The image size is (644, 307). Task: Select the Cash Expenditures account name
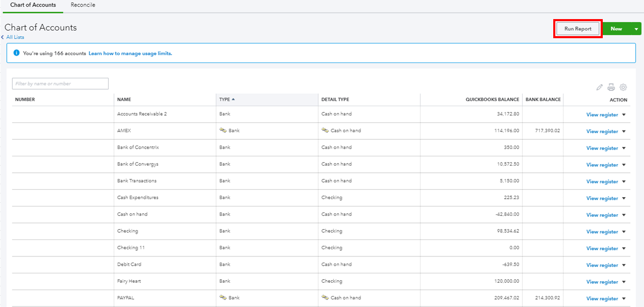[x=138, y=198]
